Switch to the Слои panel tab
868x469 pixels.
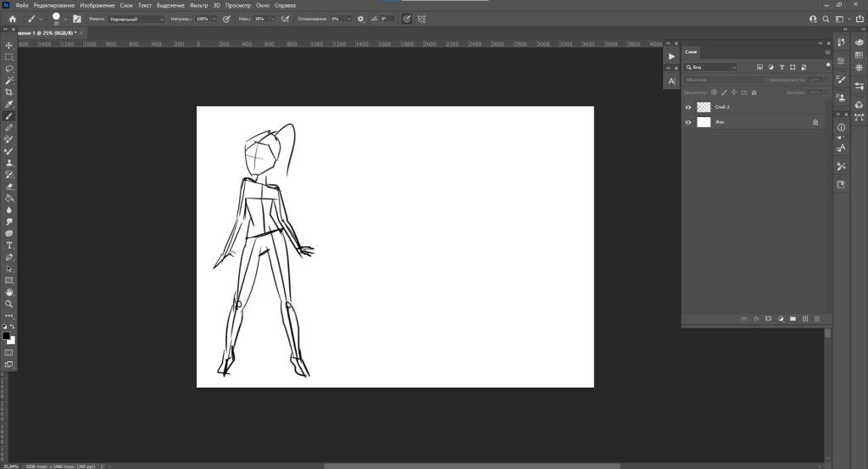(691, 52)
